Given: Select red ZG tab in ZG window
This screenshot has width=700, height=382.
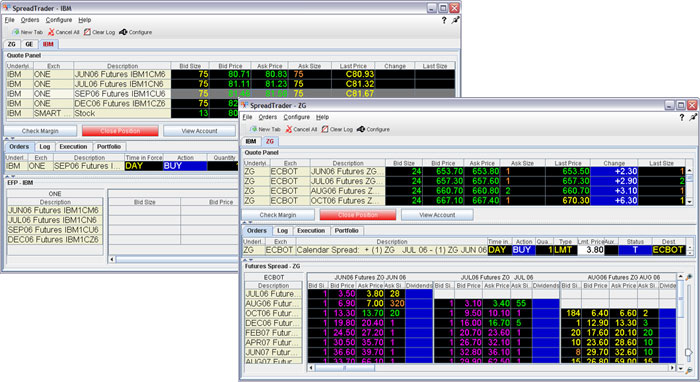Looking at the screenshot, I should point(270,141).
